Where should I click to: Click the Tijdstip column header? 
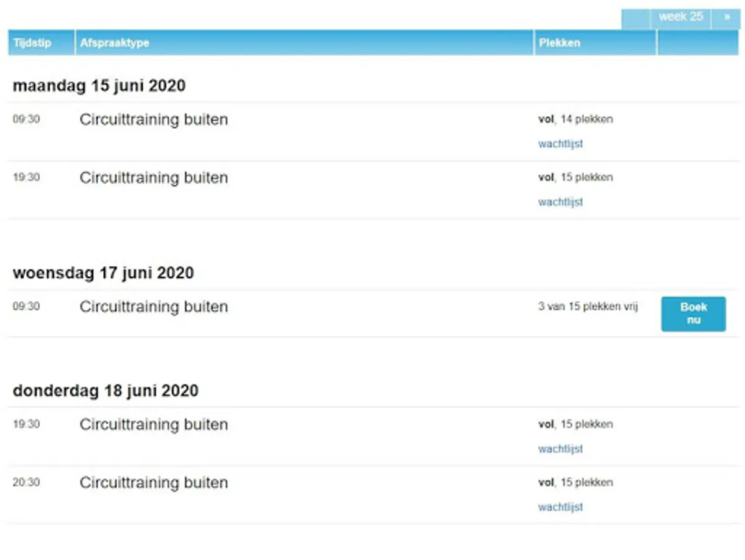[x=32, y=43]
